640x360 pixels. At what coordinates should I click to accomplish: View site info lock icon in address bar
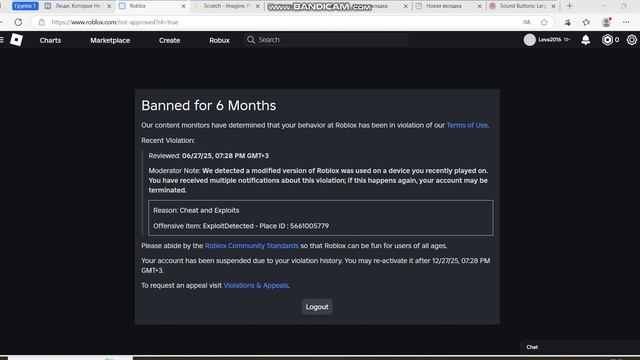click(x=42, y=22)
